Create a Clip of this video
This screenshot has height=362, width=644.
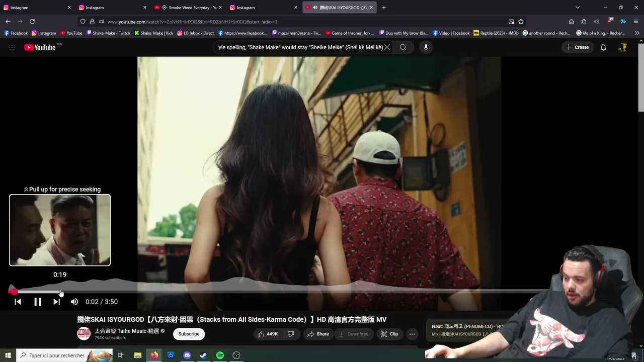coord(389,334)
